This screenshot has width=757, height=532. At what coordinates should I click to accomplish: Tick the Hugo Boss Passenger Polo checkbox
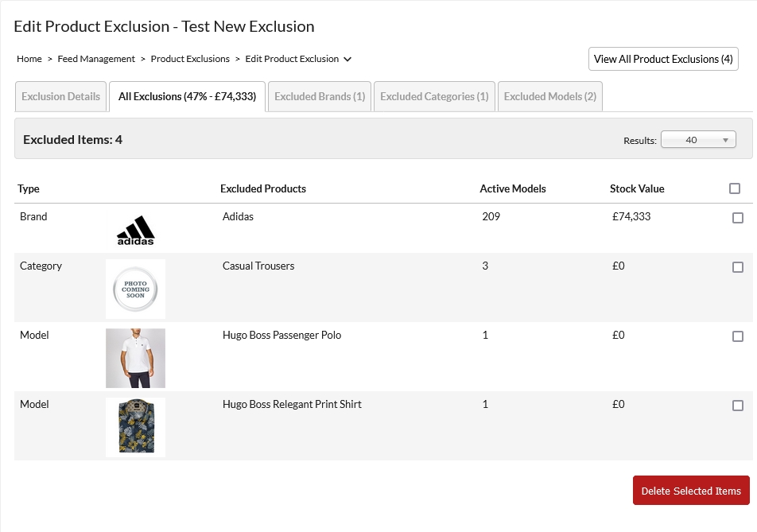tap(738, 336)
